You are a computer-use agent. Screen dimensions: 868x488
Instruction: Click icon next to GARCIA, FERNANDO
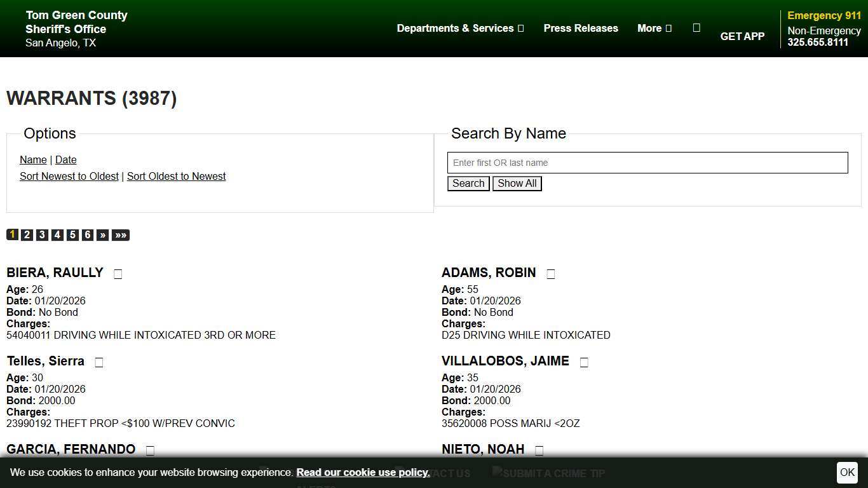[150, 451]
